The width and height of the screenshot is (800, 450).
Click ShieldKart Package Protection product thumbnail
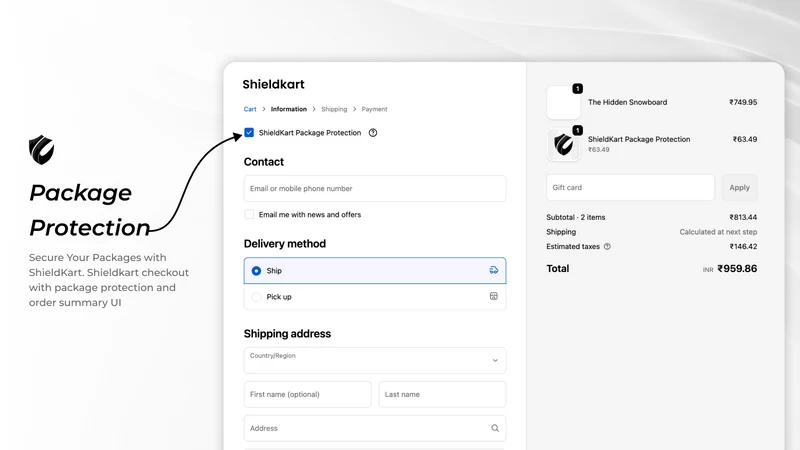(563, 144)
